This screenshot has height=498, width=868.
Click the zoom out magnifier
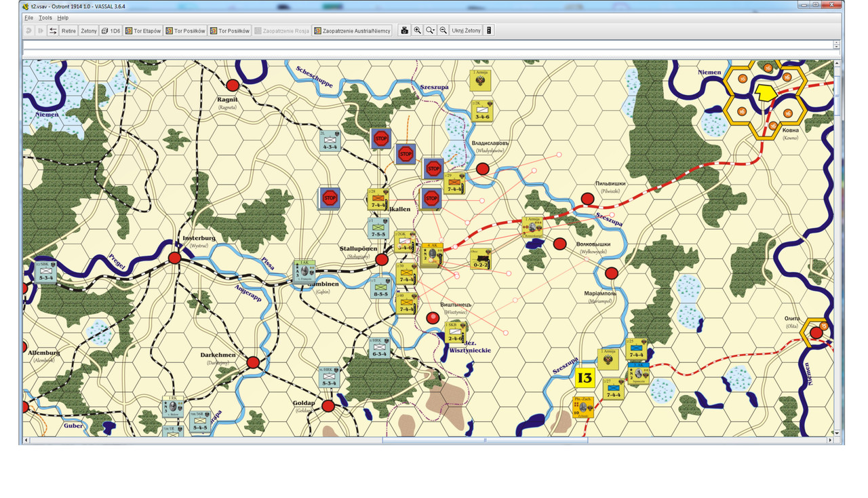(443, 31)
